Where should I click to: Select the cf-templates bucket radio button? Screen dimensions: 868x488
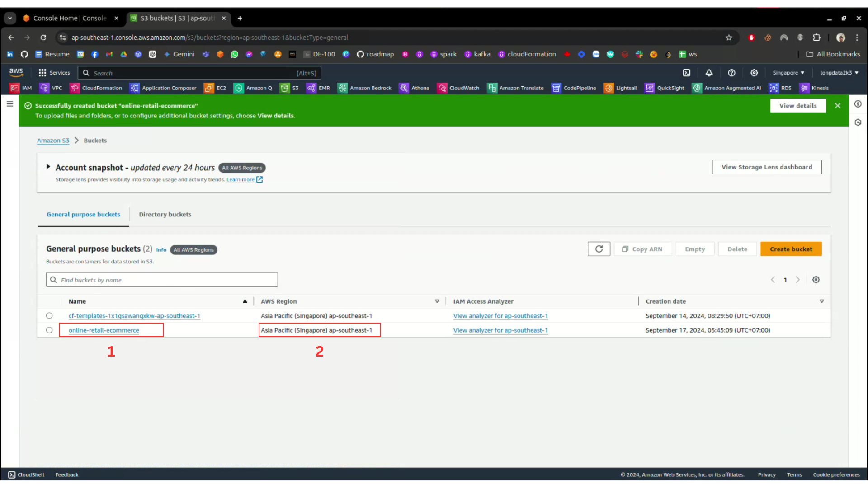[49, 316]
